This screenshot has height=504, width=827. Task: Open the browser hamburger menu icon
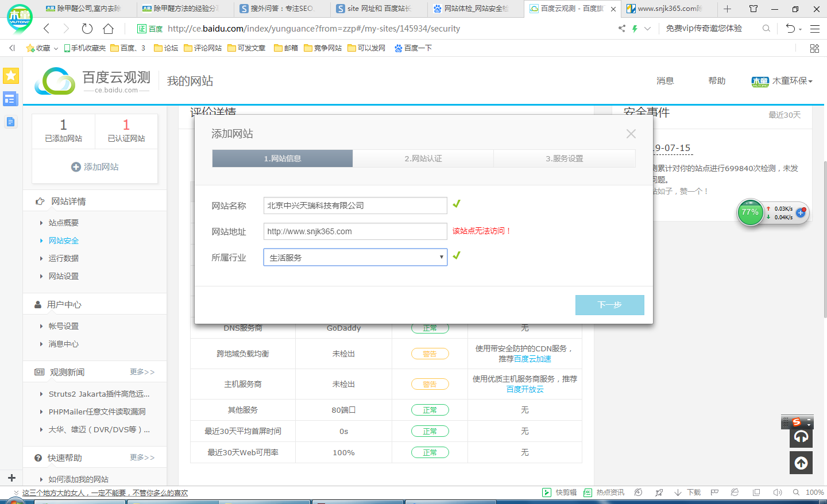[x=814, y=28]
